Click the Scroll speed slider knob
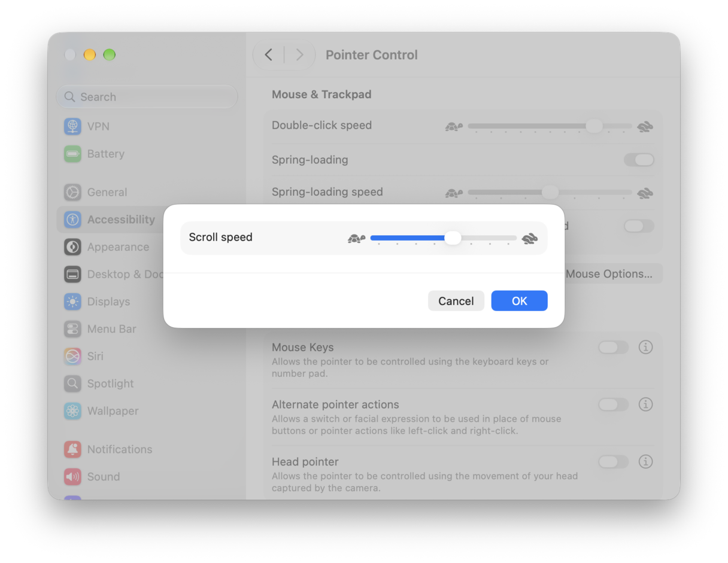The image size is (728, 563). pyautogui.click(x=453, y=238)
